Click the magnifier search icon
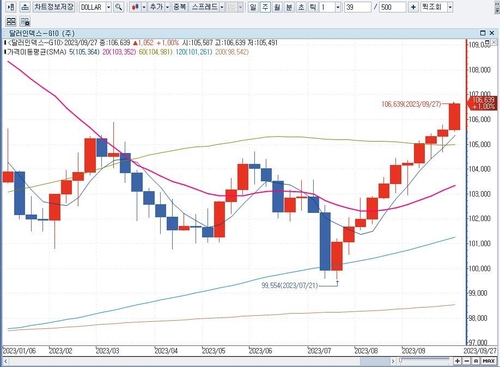 118,7
